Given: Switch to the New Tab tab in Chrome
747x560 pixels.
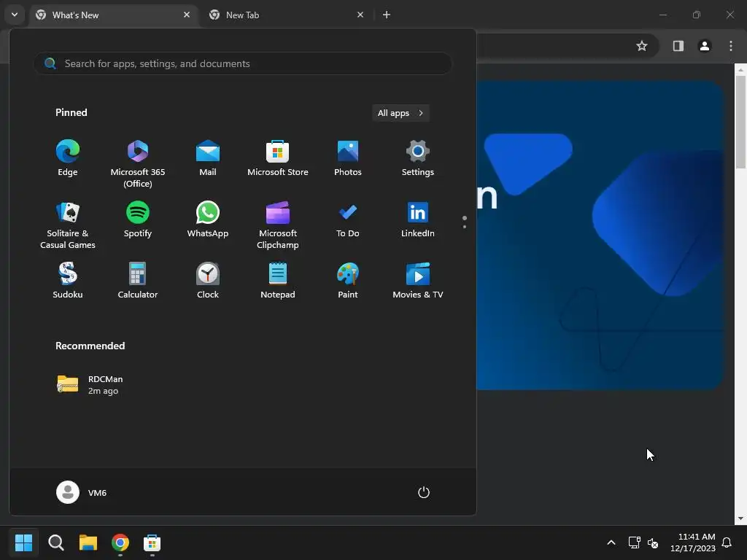Looking at the screenshot, I should (x=286, y=15).
